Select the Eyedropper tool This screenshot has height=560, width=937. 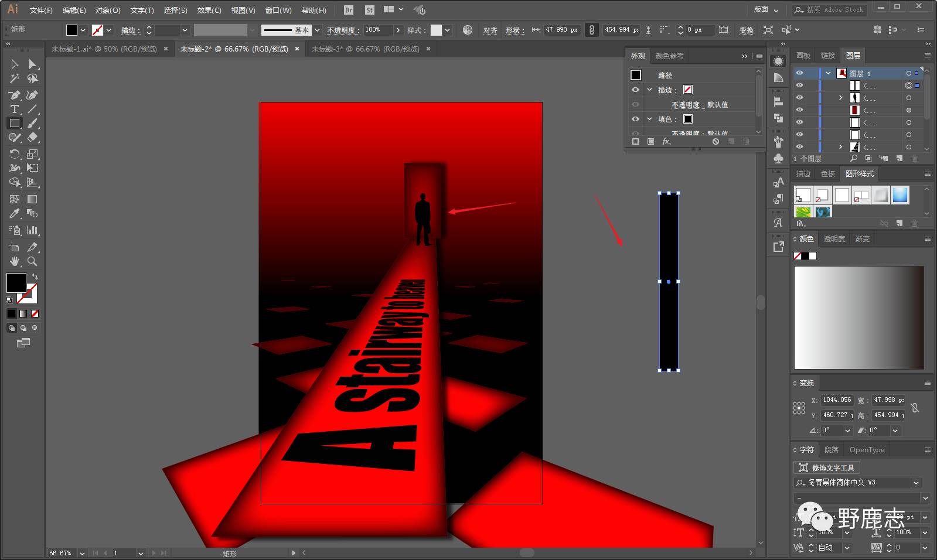[15, 214]
